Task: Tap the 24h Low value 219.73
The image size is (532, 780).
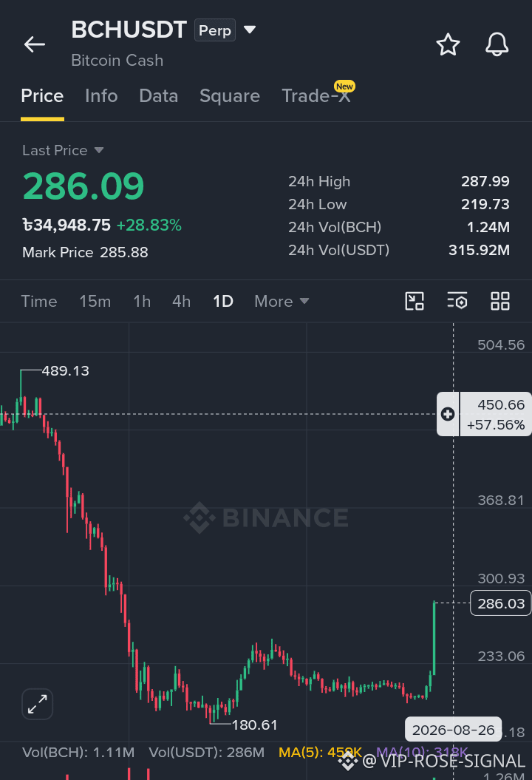Action: (x=485, y=204)
